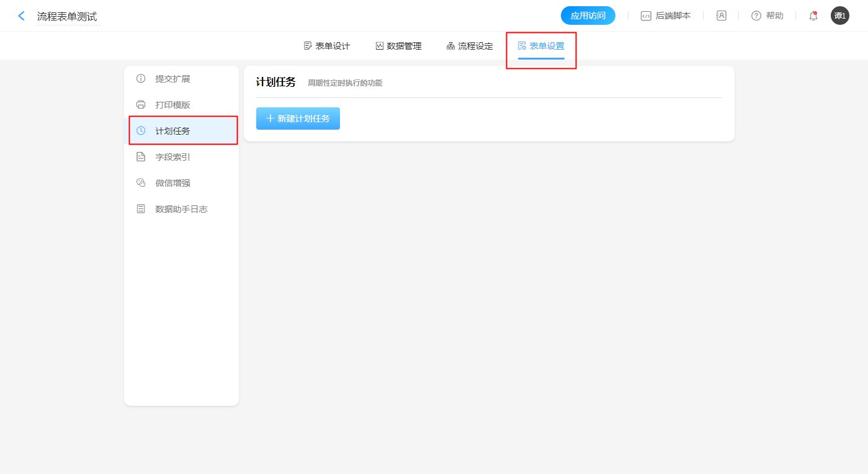Edit the 流程表单测试 form title
Viewport: 868px width, 474px height.
coord(67,17)
